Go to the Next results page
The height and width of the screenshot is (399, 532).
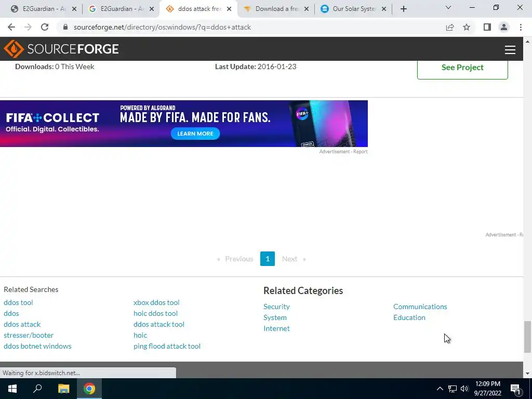[294, 259]
